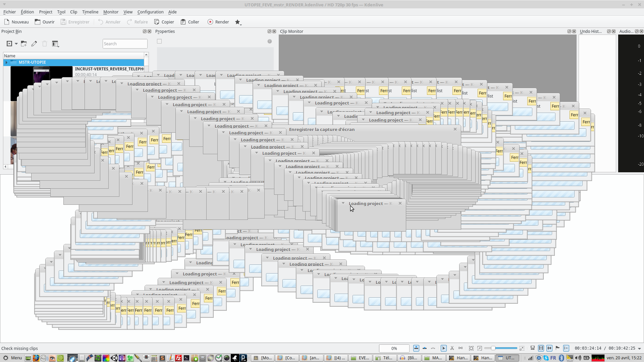Viewport: 644px width, 362px height.
Task: Click the fit zoom to project icon
Action: pyautogui.click(x=471, y=348)
